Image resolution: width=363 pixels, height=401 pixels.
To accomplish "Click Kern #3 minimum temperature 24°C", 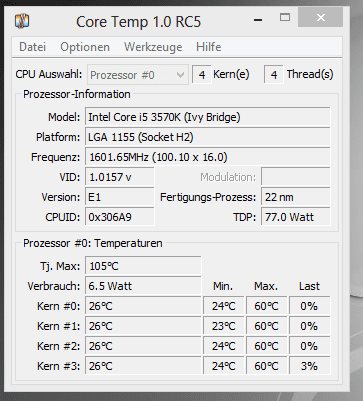I will (x=224, y=366).
